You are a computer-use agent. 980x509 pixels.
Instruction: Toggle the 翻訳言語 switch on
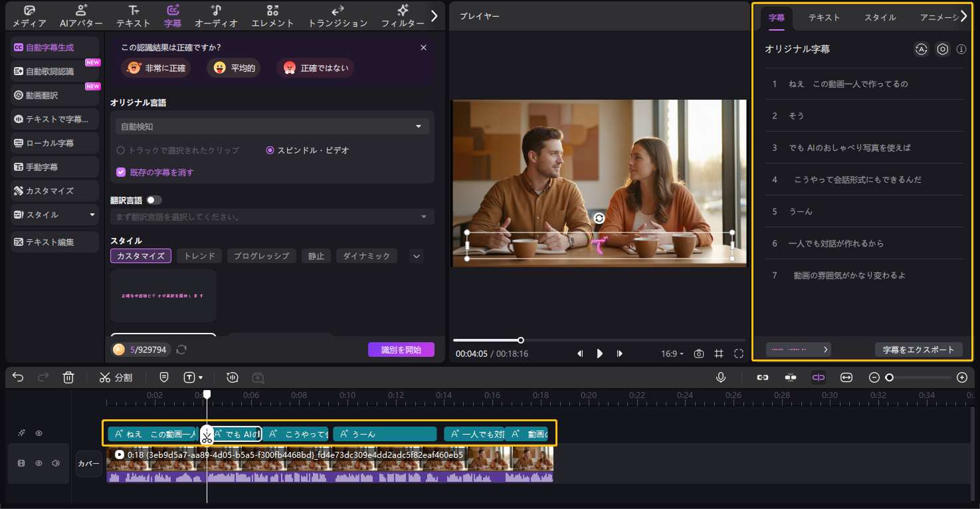pos(154,200)
